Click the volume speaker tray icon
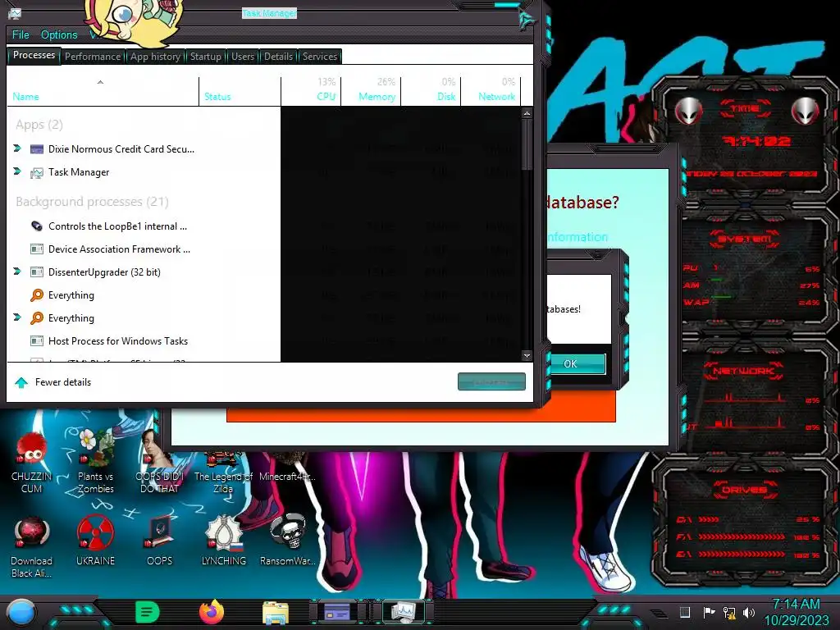This screenshot has height=630, width=840. tap(749, 612)
